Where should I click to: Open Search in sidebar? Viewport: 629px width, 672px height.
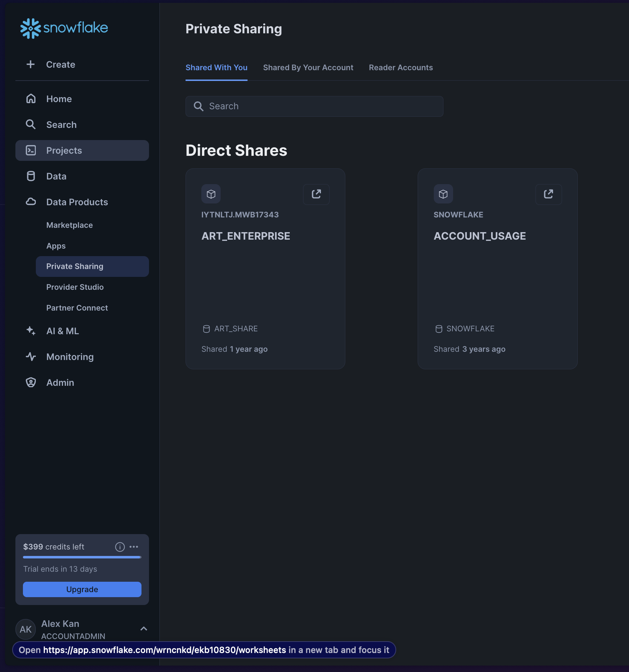(x=82, y=125)
